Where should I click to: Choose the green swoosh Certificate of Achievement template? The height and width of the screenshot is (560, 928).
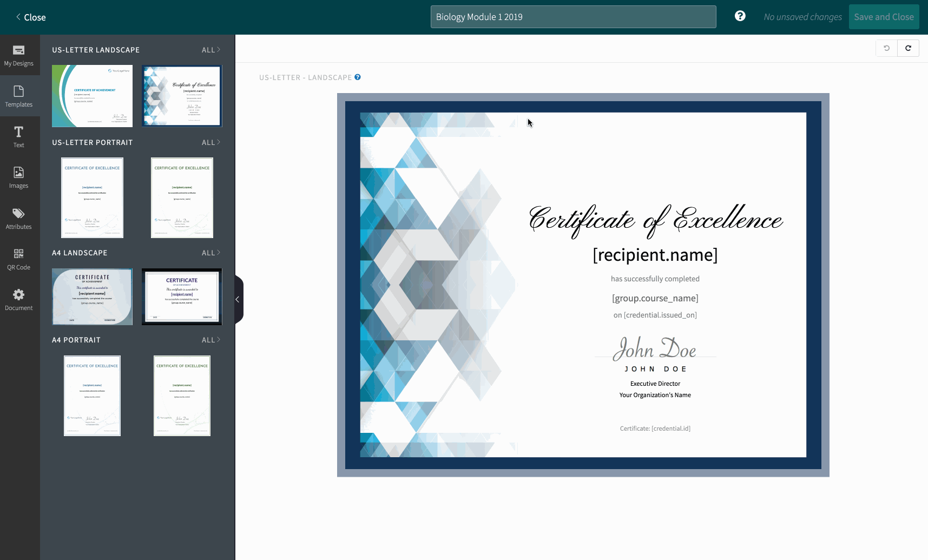pyautogui.click(x=92, y=96)
